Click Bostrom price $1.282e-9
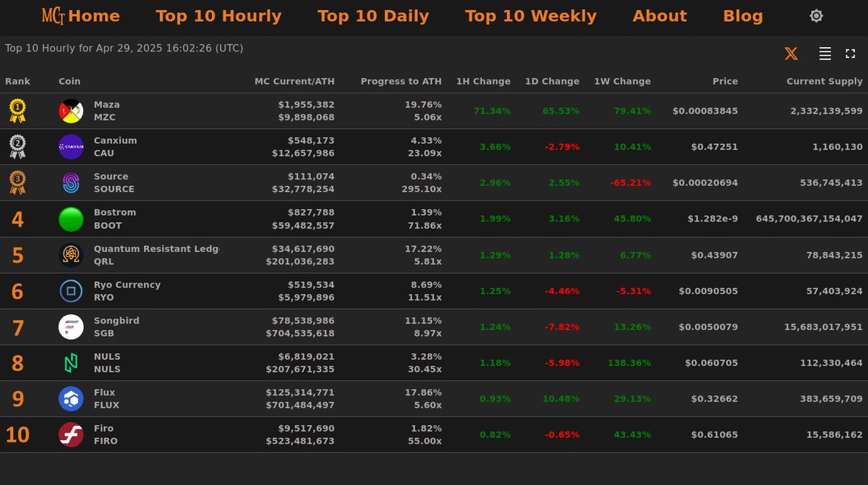This screenshot has width=868, height=485. [712, 219]
